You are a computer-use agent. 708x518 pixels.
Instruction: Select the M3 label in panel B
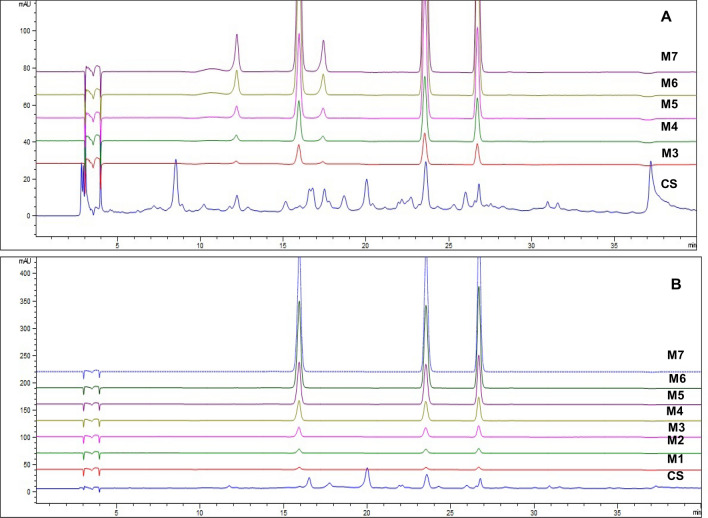(677, 427)
